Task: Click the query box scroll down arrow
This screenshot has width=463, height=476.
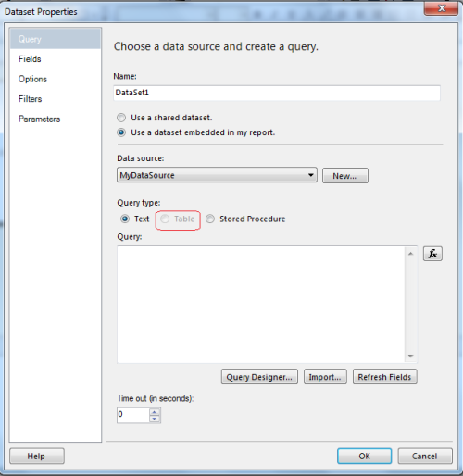Action: coord(410,356)
